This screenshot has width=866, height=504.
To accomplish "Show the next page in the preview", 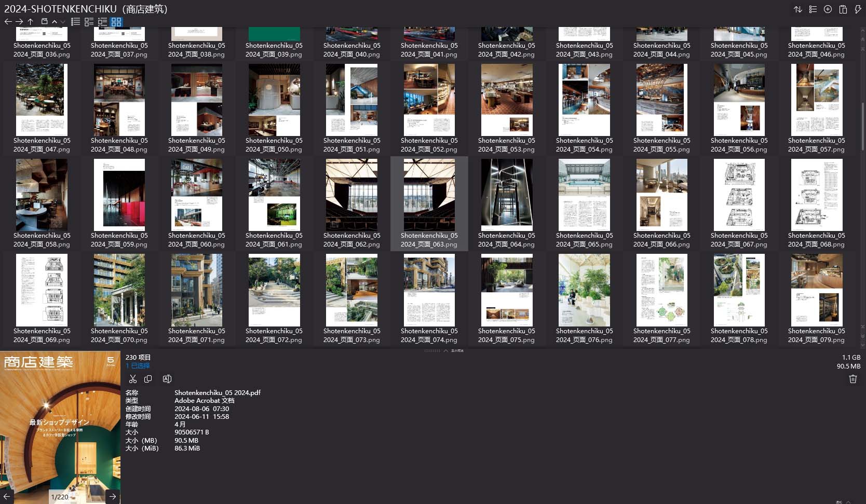I will pyautogui.click(x=113, y=496).
